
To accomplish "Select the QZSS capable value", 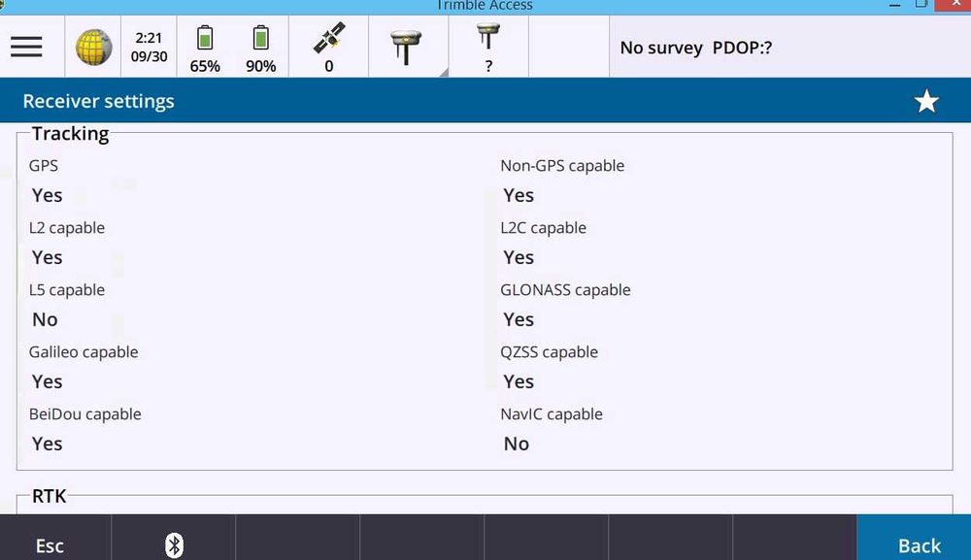I will pos(519,381).
